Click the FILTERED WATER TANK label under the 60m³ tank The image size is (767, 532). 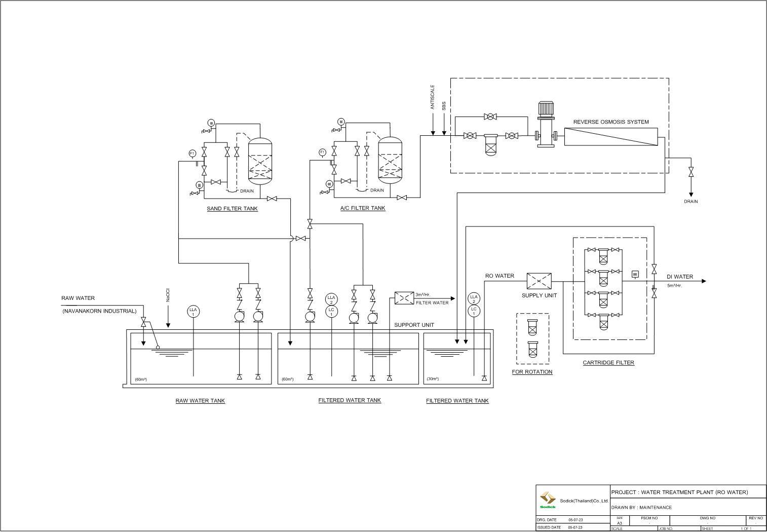(x=350, y=400)
